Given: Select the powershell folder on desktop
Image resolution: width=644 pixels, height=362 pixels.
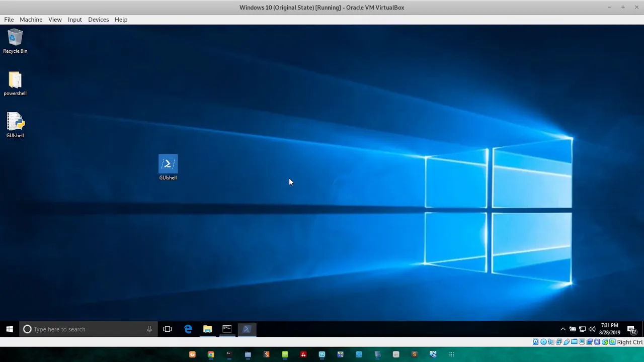Looking at the screenshot, I should [15, 83].
